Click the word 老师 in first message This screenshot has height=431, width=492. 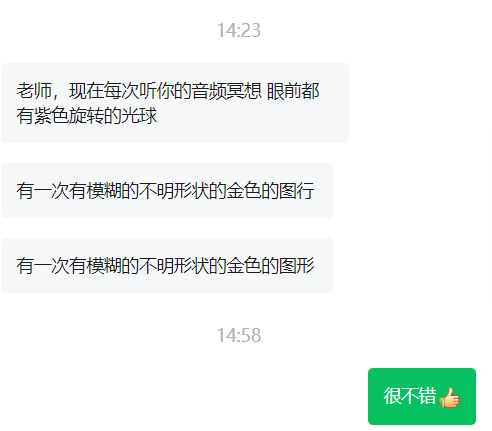(34, 91)
